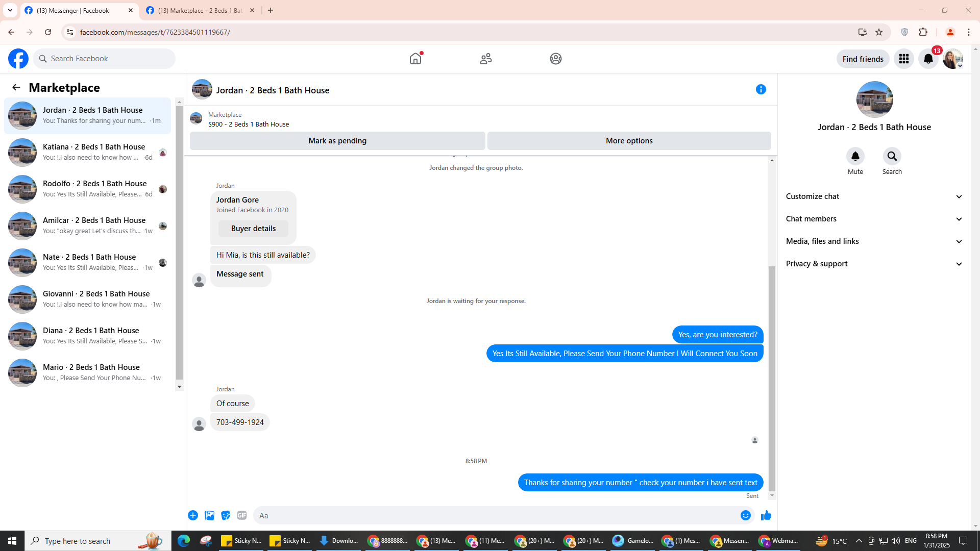
Task: Click the More options button
Action: (629, 141)
